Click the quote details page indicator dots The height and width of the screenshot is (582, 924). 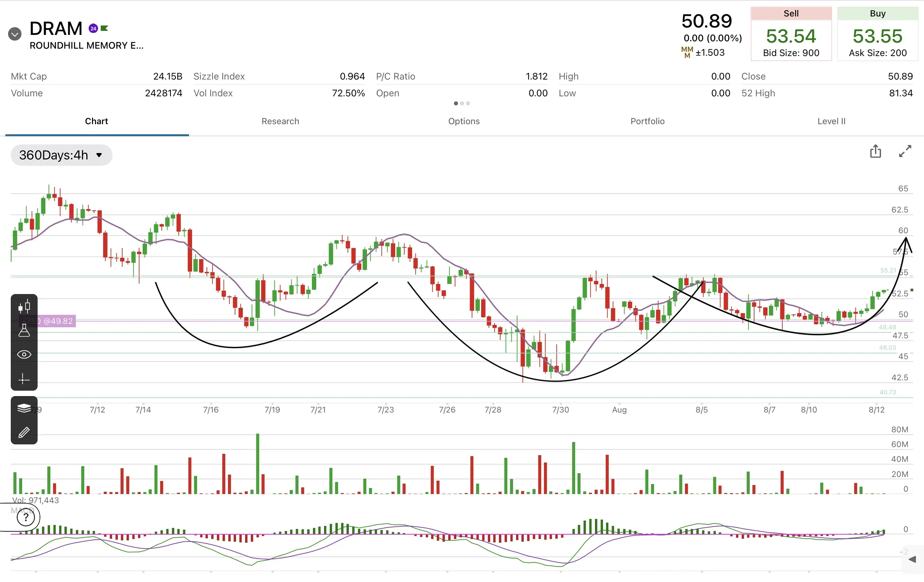point(462,103)
